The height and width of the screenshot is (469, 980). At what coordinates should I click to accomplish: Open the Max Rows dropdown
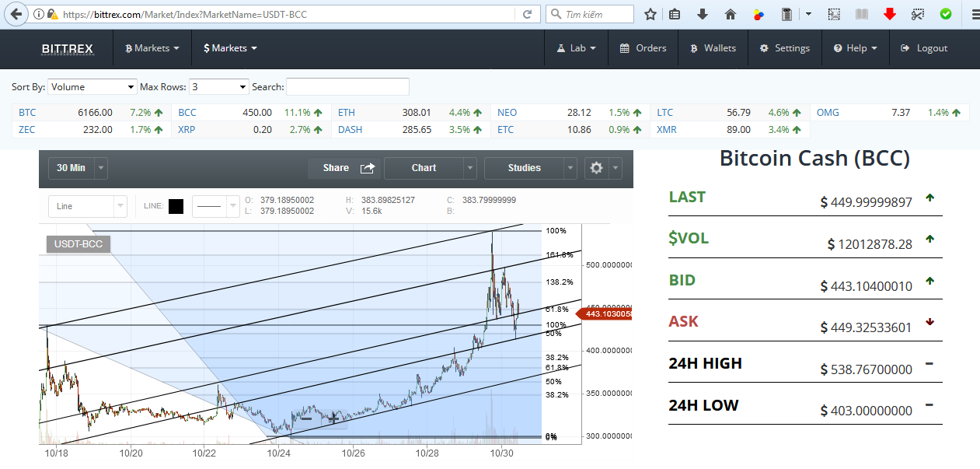pyautogui.click(x=218, y=87)
